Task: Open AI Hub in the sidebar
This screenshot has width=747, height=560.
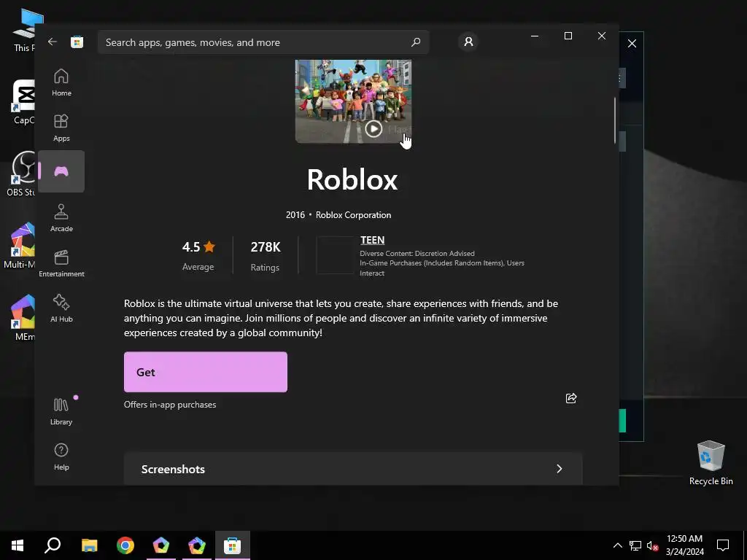Action: pyautogui.click(x=61, y=308)
